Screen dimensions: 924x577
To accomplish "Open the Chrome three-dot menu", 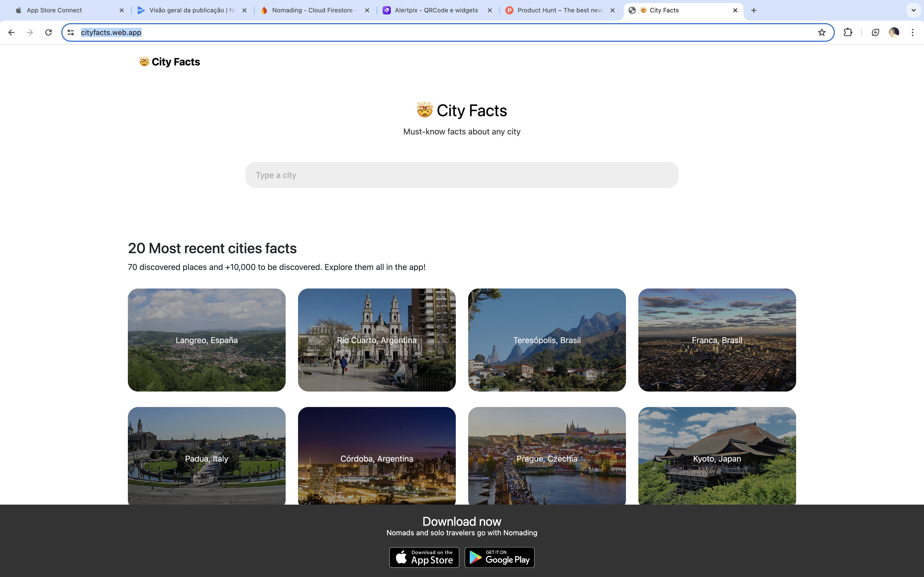I will [x=913, y=32].
